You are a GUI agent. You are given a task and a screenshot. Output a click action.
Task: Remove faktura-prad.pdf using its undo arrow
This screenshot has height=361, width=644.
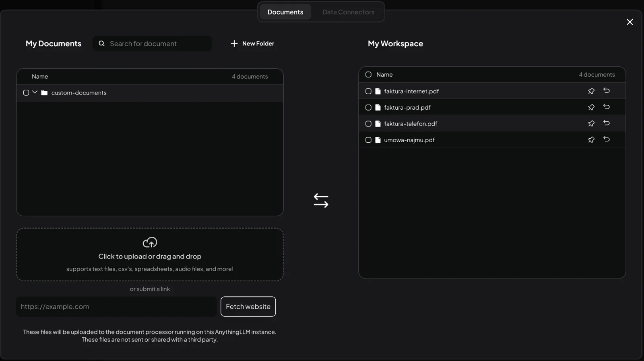(607, 107)
